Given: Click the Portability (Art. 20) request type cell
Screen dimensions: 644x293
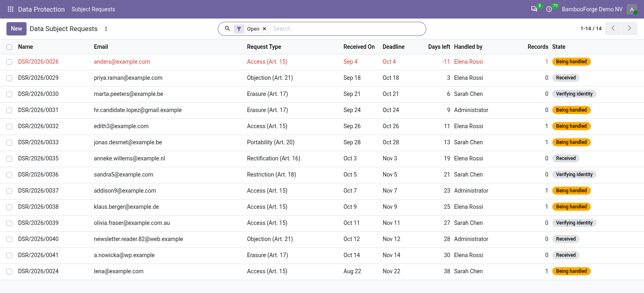Looking at the screenshot, I should click(271, 142).
